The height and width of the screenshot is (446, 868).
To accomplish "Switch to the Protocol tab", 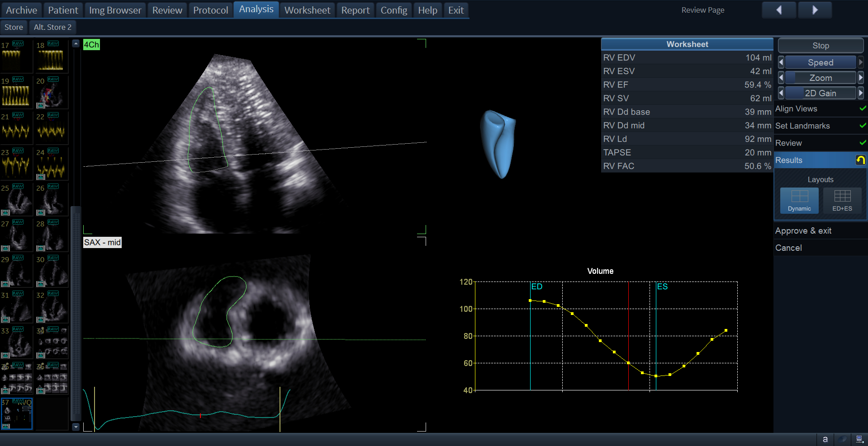I will pyautogui.click(x=210, y=10).
